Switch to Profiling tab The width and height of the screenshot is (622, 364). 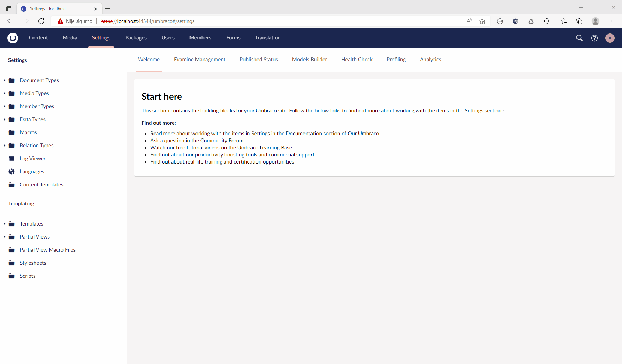396,60
